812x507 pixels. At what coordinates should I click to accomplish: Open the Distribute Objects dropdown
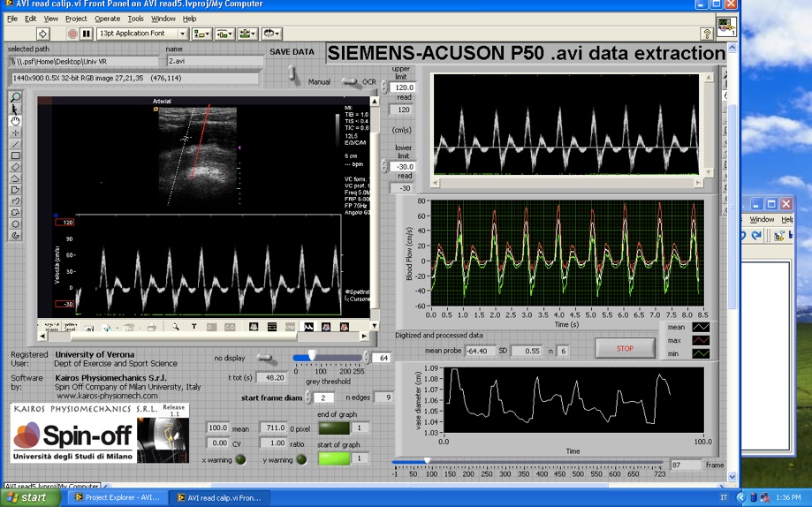click(224, 34)
